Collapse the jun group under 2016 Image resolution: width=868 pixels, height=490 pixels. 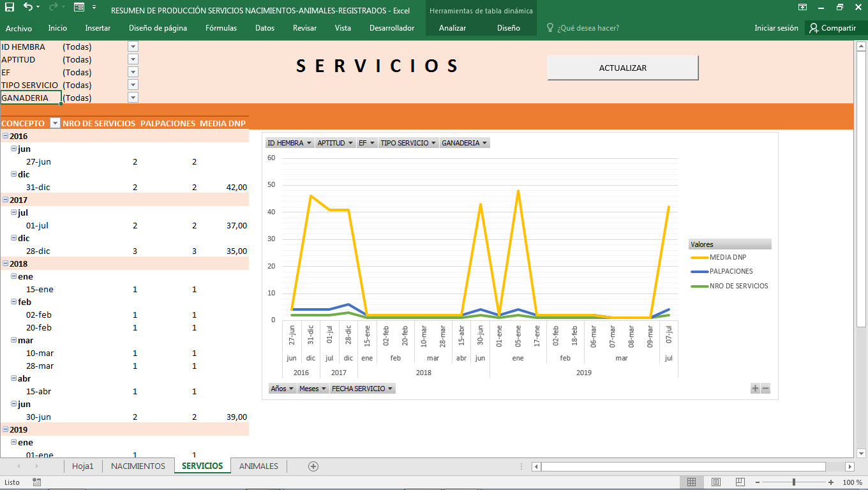[14, 149]
